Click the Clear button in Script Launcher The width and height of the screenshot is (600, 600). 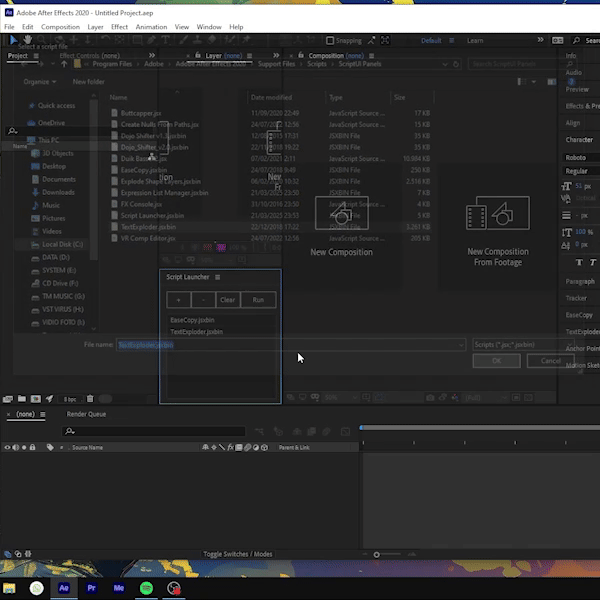[x=228, y=300]
